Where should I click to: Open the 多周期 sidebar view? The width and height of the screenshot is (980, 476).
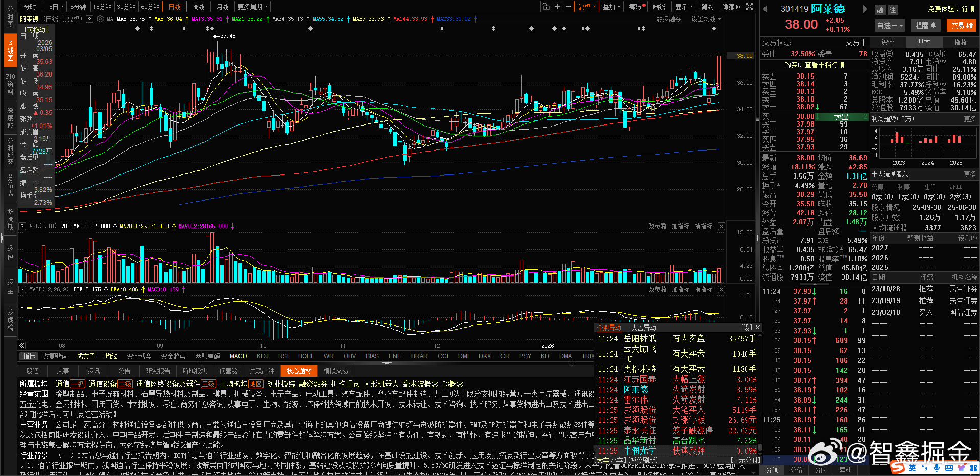tap(10, 219)
